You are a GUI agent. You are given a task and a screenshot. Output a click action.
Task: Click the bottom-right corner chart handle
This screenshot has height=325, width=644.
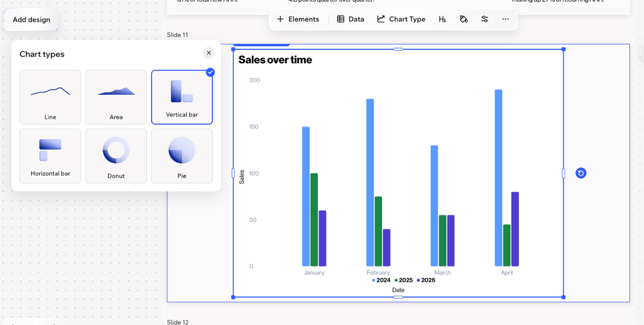click(563, 297)
